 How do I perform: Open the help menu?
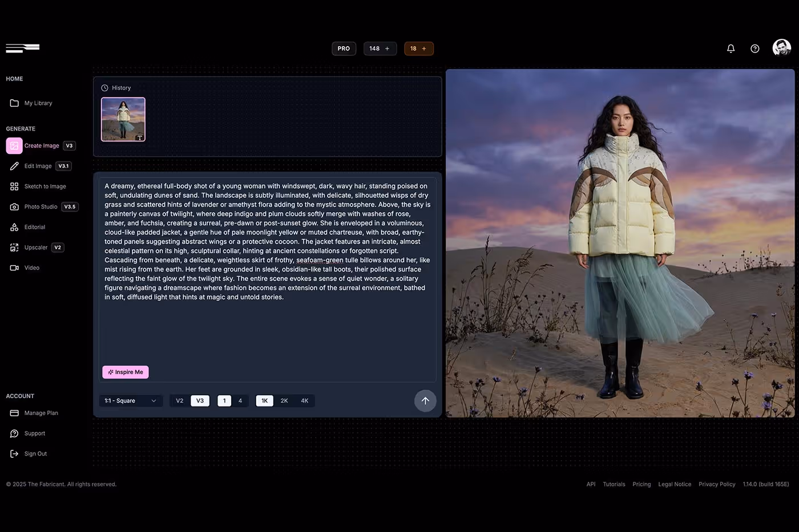coord(754,48)
